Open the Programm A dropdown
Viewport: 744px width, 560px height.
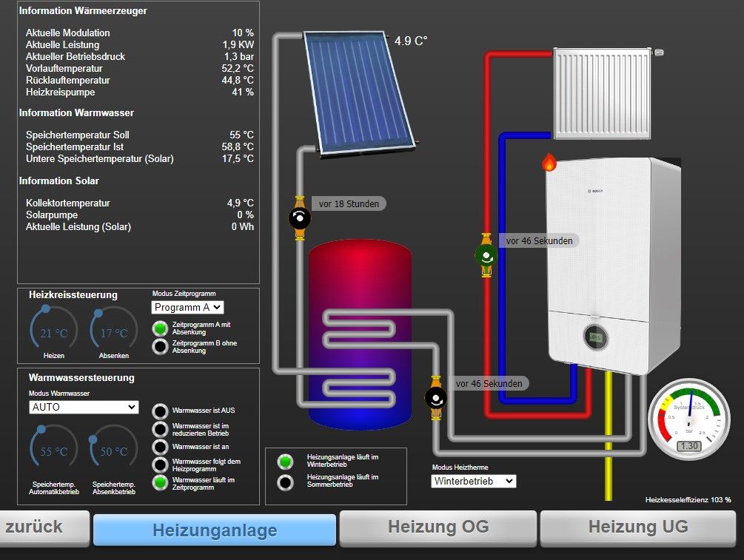[x=187, y=307]
